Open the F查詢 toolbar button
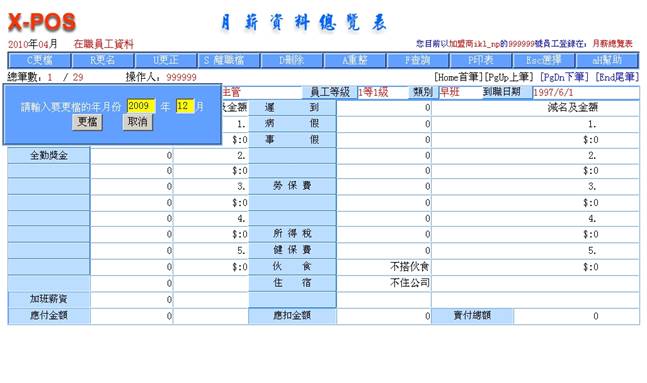 [418, 60]
